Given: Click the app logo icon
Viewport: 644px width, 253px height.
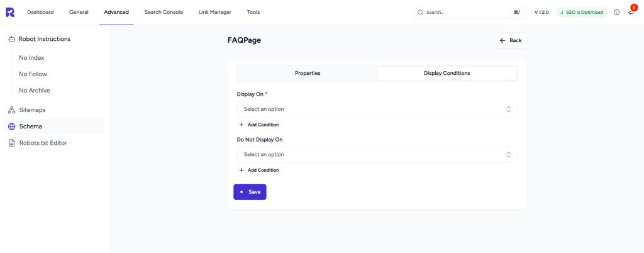Looking at the screenshot, I should click(x=10, y=12).
